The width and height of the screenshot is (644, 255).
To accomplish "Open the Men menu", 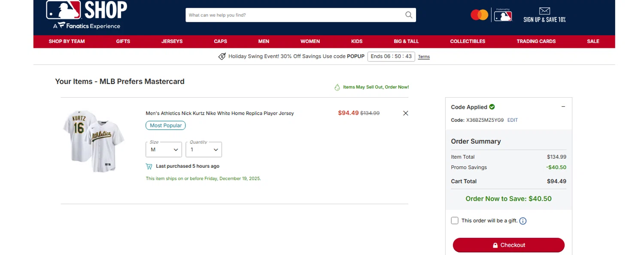I will [264, 41].
